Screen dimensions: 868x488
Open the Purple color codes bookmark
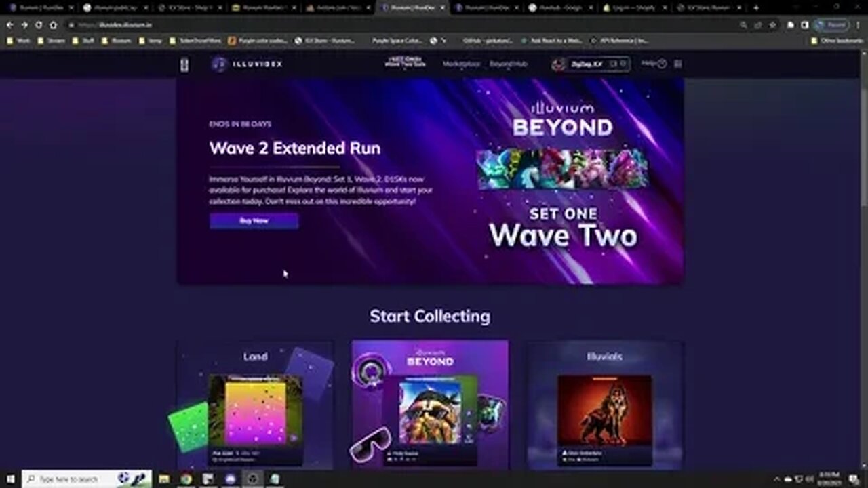[x=259, y=41]
